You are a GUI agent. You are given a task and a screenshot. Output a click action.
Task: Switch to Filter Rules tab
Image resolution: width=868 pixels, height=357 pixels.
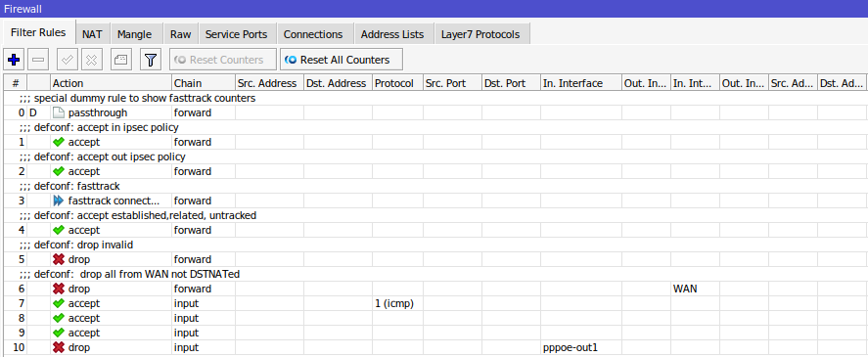[x=38, y=32]
